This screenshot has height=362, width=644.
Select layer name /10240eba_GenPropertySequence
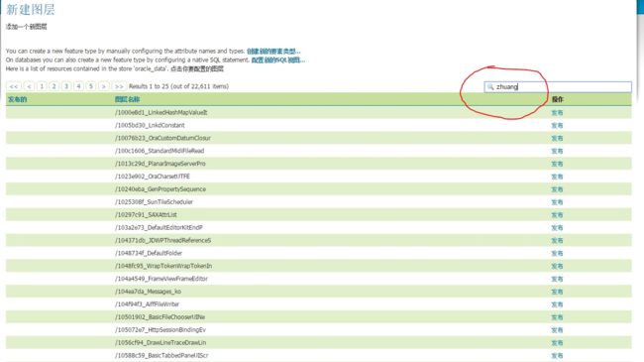point(161,189)
